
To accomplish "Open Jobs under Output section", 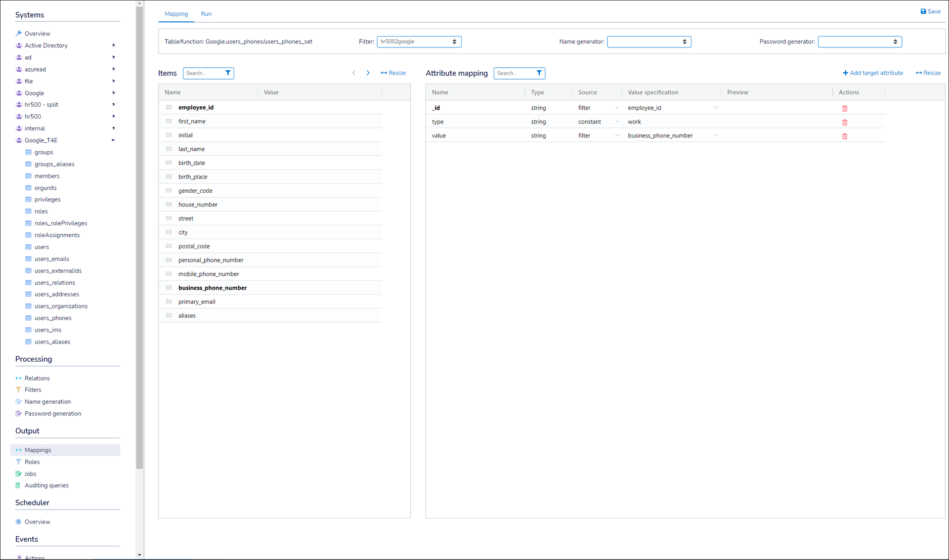I will tap(30, 474).
